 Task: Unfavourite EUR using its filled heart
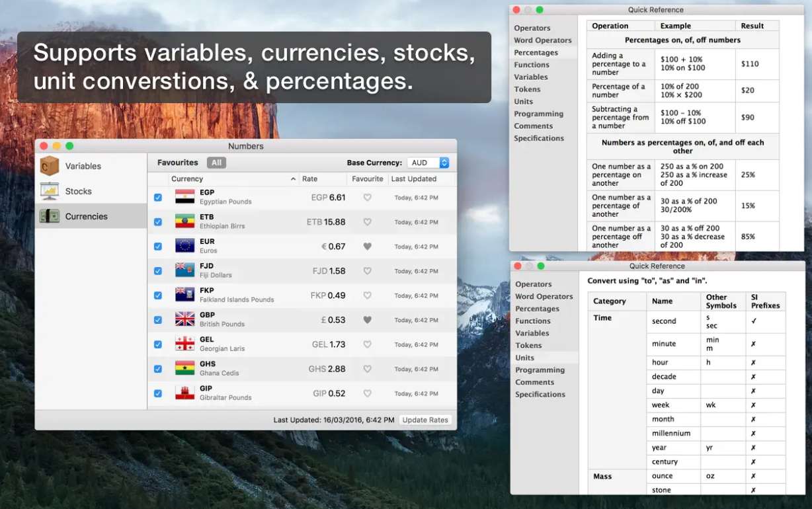point(368,247)
